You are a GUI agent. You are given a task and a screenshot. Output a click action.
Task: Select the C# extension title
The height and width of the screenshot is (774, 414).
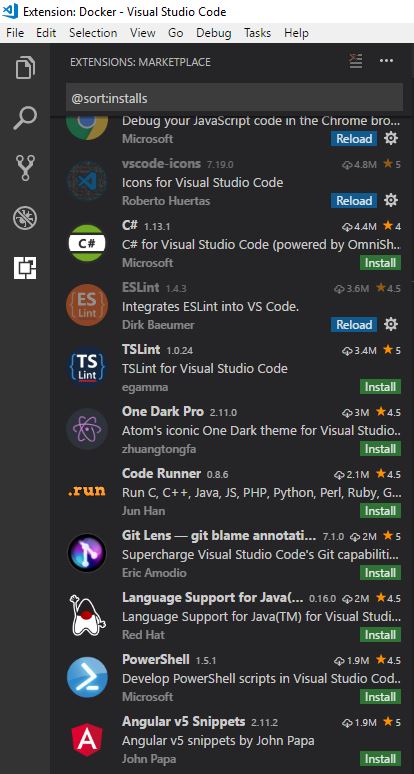coord(130,226)
